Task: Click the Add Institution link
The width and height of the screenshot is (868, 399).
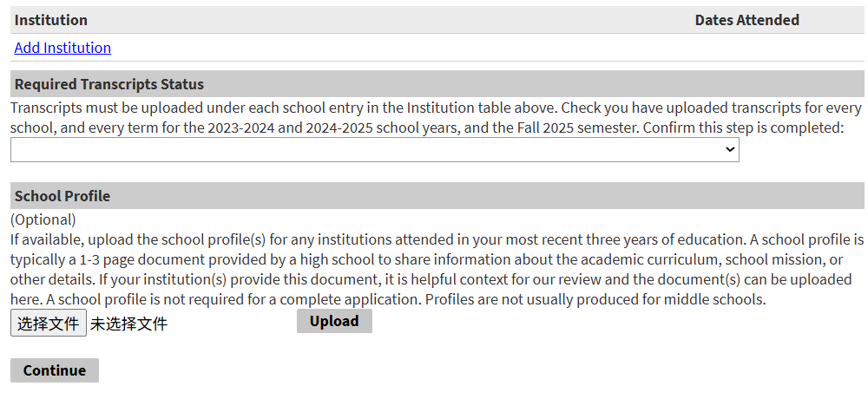Action: tap(62, 48)
